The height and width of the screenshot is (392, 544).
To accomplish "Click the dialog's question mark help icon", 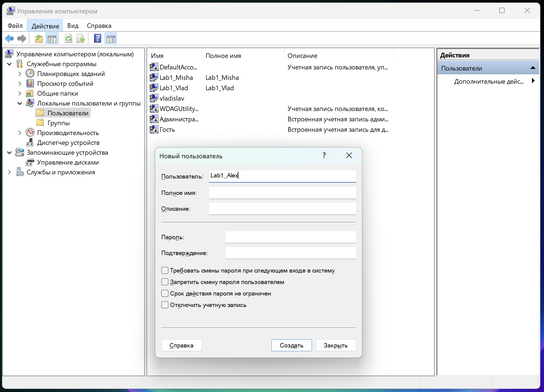I will (x=324, y=156).
